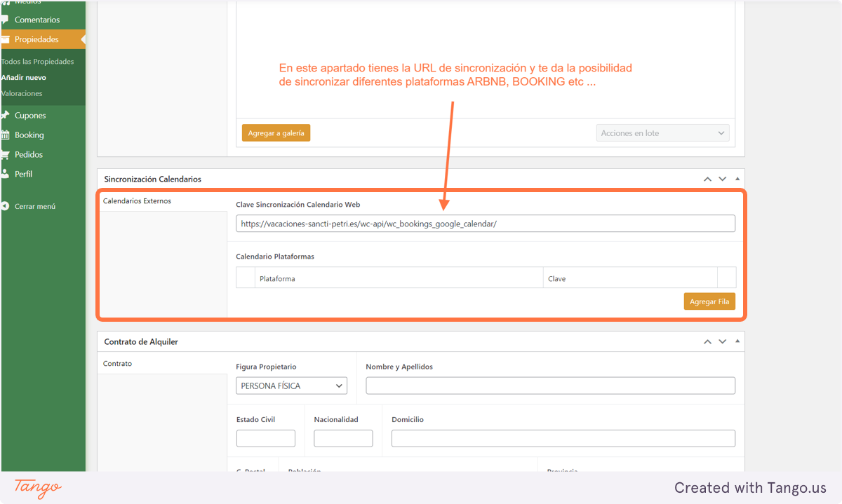Image resolution: width=842 pixels, height=504 pixels.
Task: Click the Pedidos cart icon
Action: pyautogui.click(x=5, y=154)
